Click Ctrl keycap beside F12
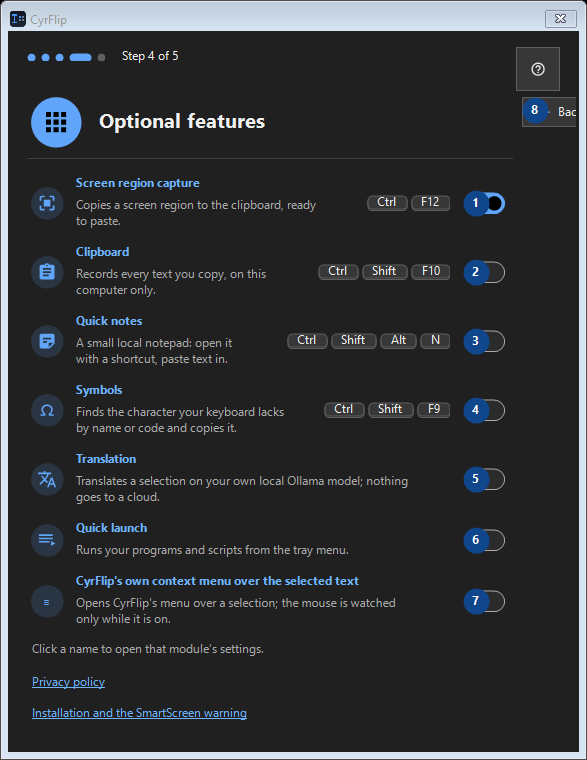Viewport: 587px width, 760px height. (387, 203)
